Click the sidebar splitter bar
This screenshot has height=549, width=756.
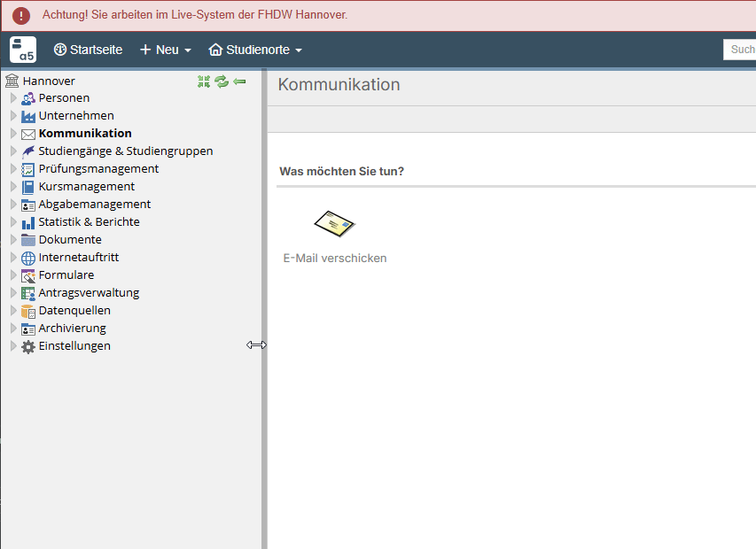264,308
